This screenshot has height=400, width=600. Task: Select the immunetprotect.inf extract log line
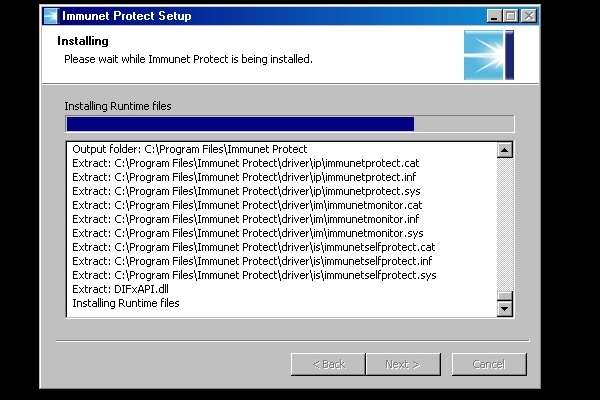pos(244,177)
